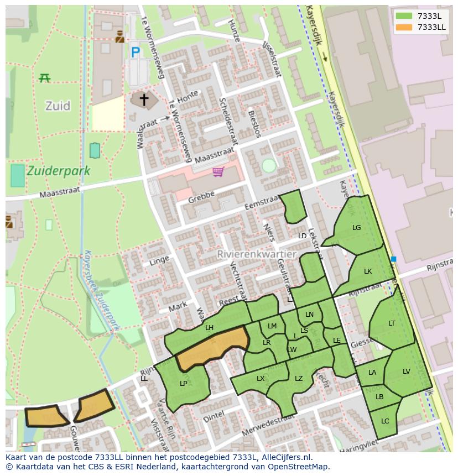This screenshot has height=476, width=458.
Task: Select the LZ postcode region
Action: 299,379
